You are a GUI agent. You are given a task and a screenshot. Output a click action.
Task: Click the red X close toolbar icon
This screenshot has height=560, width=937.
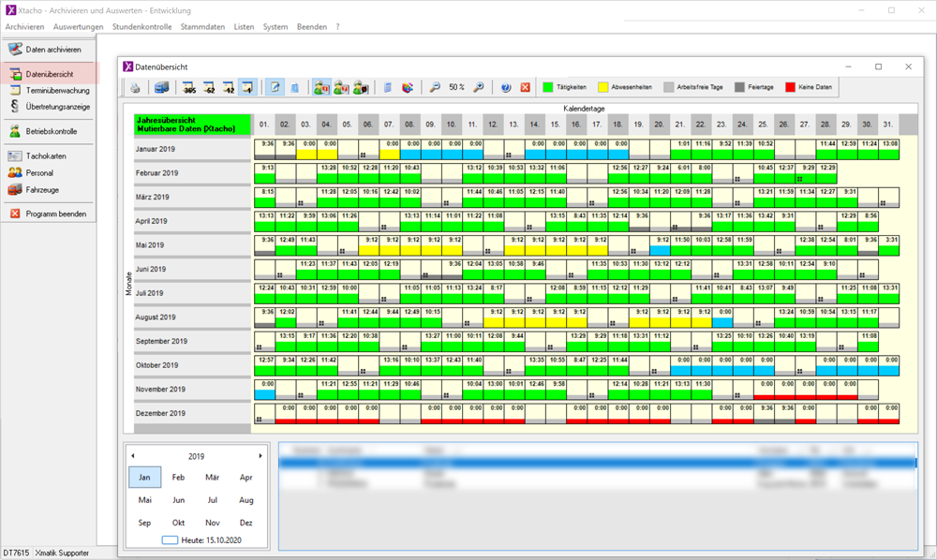coord(526,87)
